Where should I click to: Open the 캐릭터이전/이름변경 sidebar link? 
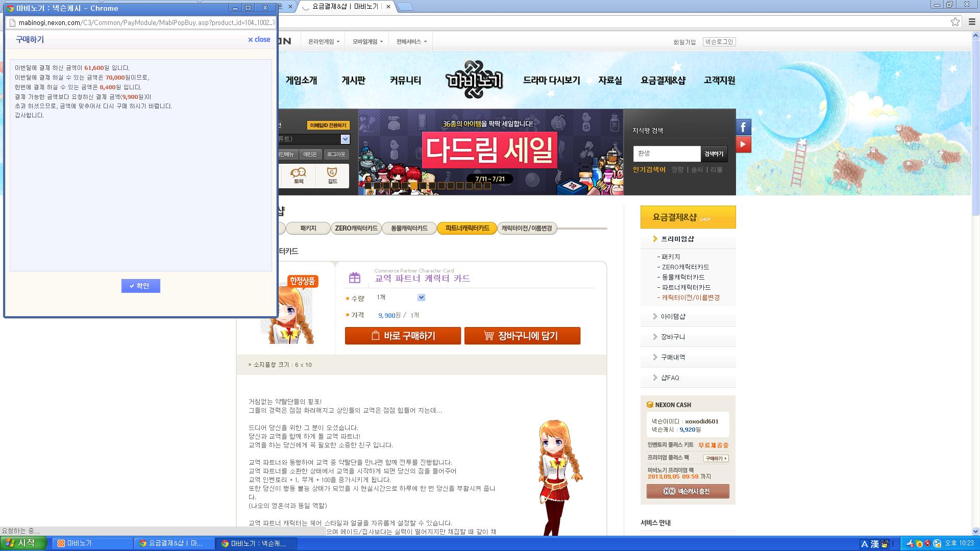[x=691, y=297]
